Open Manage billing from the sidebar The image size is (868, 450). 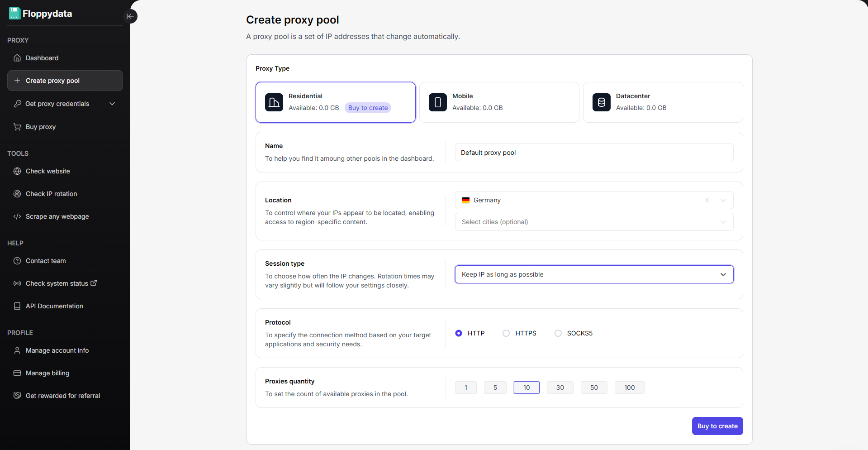coord(47,373)
